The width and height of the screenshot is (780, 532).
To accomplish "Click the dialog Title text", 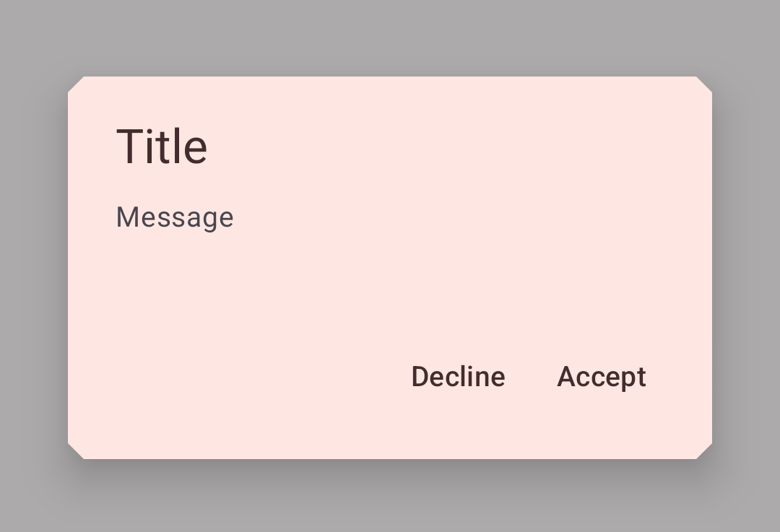I will [x=162, y=146].
